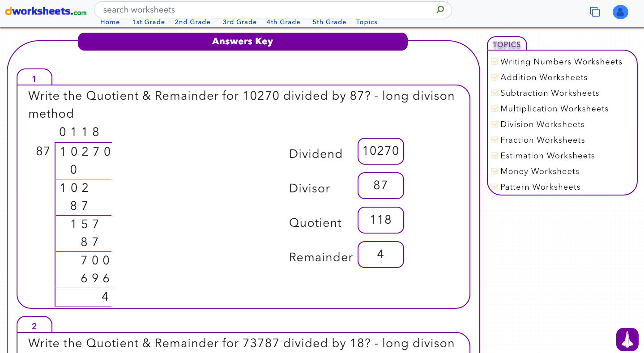
Task: Click the checkmark beside Fraction Worksheets
Action: coord(495,140)
